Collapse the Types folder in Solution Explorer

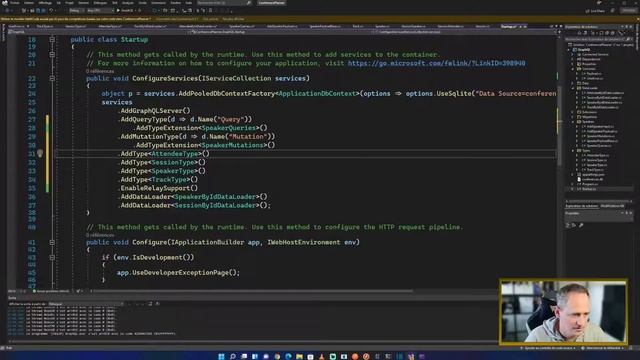573,151
